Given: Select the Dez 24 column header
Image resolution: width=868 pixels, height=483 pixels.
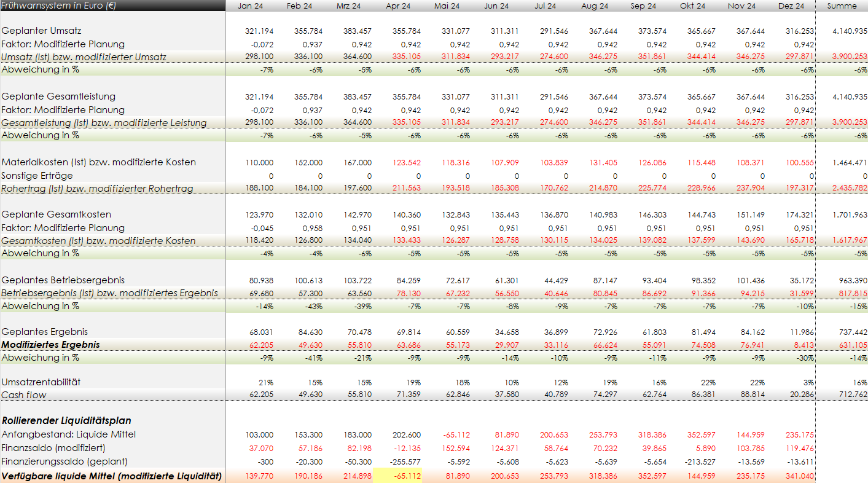Looking at the screenshot, I should tap(791, 6).
